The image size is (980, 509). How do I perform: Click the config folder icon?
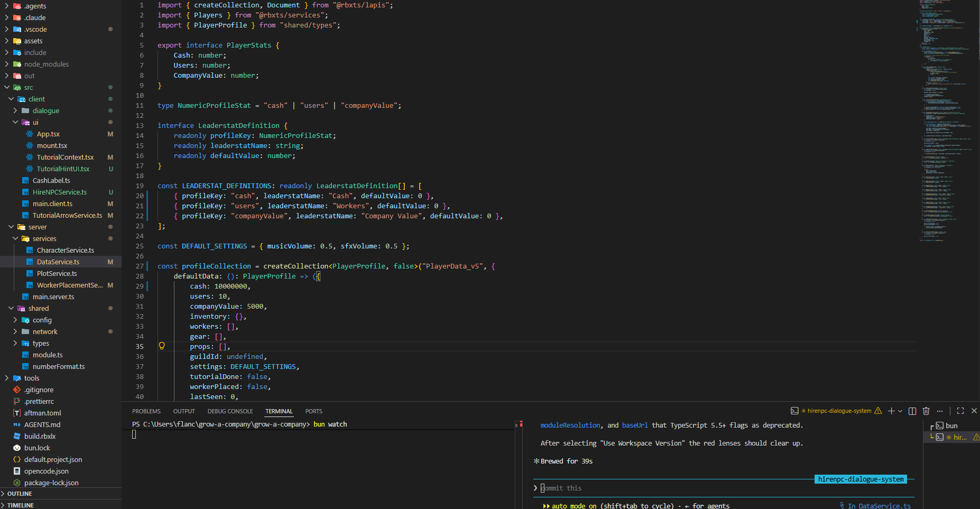point(25,320)
